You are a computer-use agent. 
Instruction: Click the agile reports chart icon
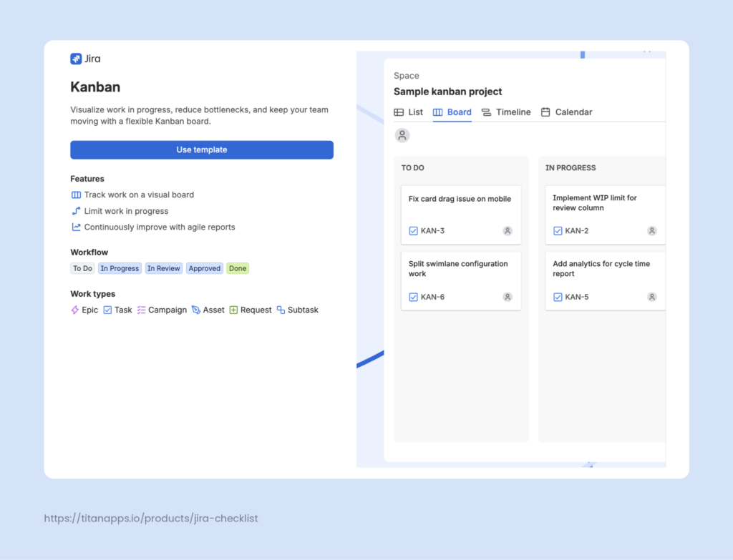pos(76,227)
